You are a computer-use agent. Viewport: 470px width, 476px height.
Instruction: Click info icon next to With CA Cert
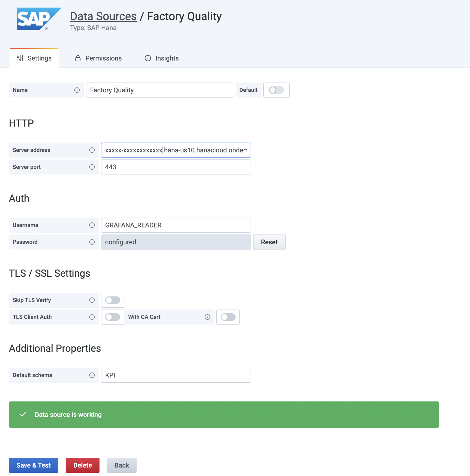(207, 317)
